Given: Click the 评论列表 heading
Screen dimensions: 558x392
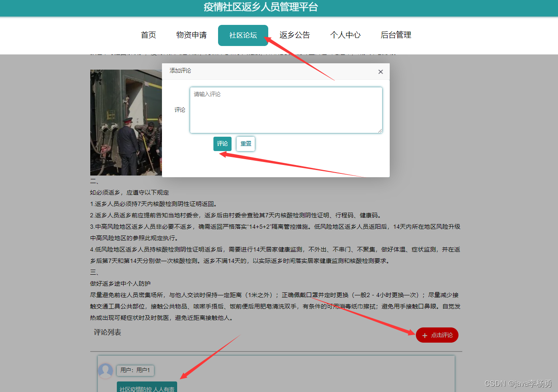Looking at the screenshot, I should tap(108, 333).
